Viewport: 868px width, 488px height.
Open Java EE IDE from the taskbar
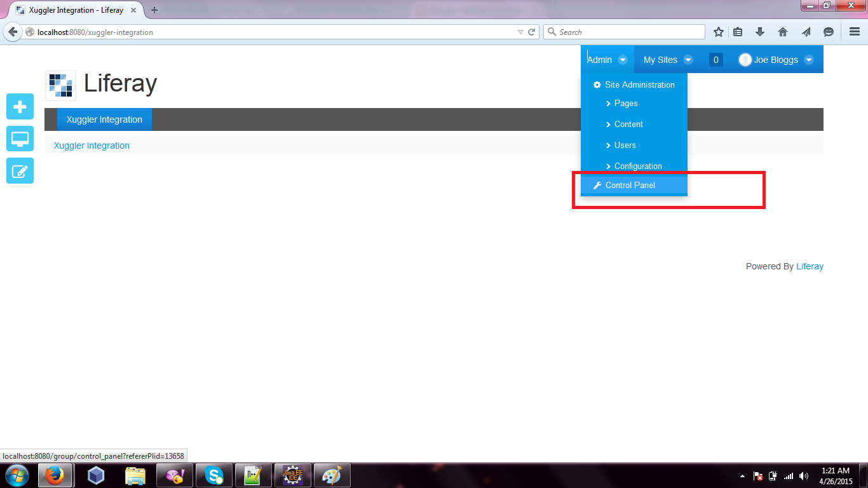[293, 475]
